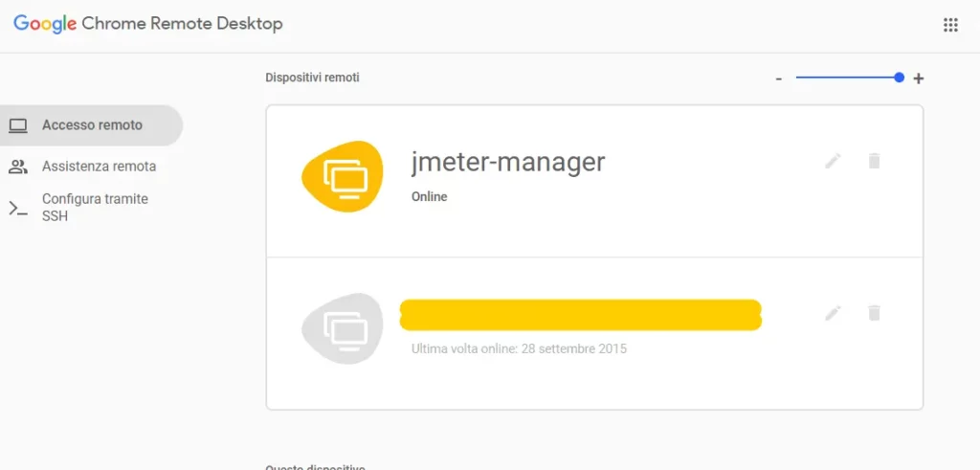
Task: Click the Chrome Remote Desktop title text
Action: coord(183,24)
